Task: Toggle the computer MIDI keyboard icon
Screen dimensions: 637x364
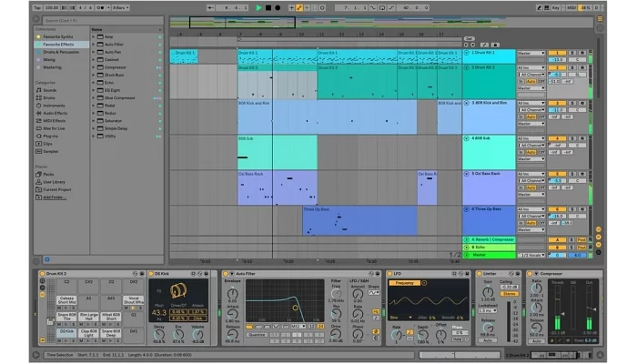Action: pos(547,7)
